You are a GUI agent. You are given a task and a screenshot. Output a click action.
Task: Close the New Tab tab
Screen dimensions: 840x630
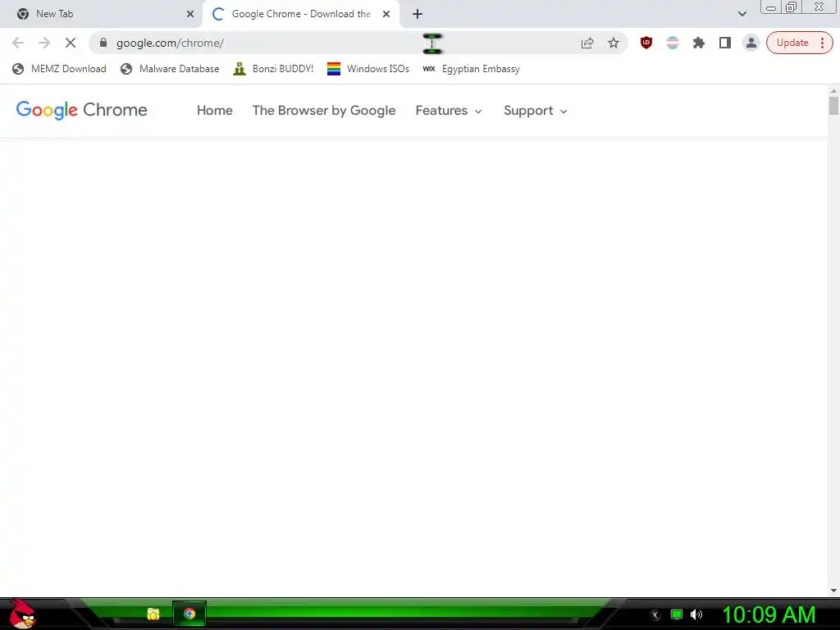[190, 14]
